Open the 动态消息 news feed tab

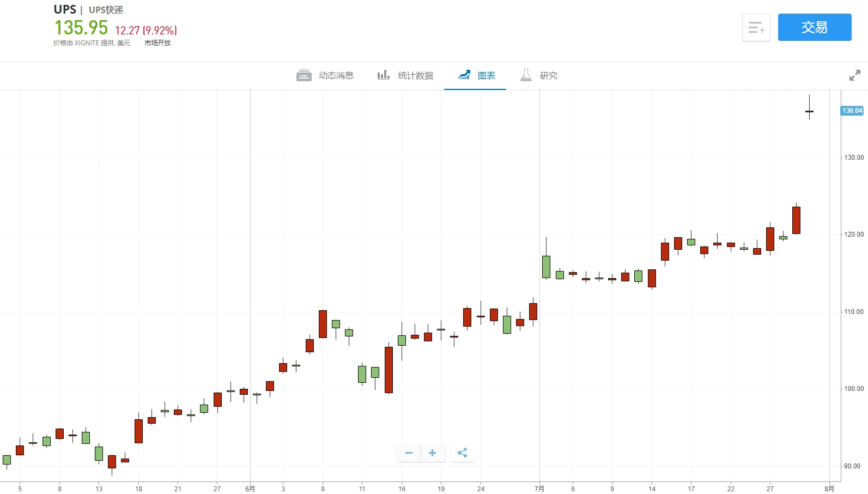click(x=336, y=75)
